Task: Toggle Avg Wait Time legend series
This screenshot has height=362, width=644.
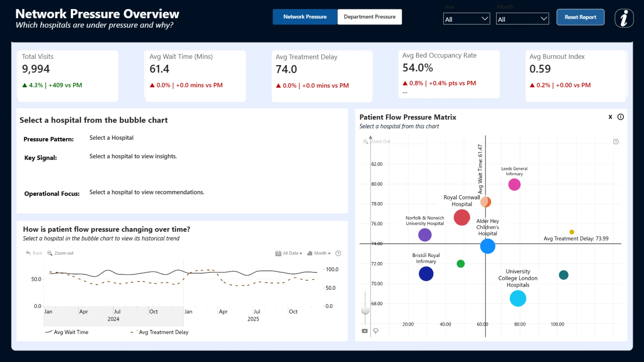Action: coord(67,332)
